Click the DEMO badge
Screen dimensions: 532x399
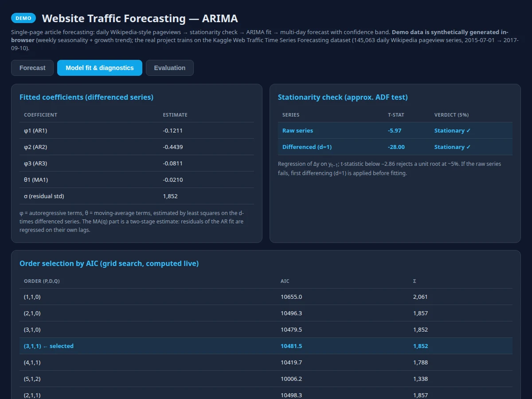click(x=23, y=18)
